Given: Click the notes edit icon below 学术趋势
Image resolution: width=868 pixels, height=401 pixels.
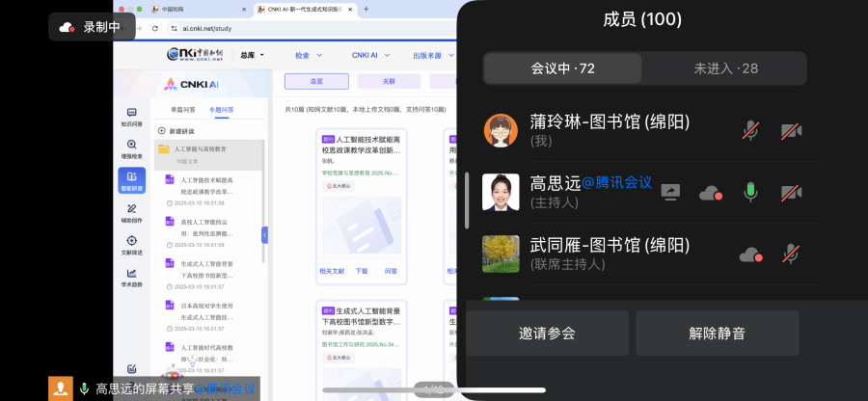Looking at the screenshot, I should (132, 369).
